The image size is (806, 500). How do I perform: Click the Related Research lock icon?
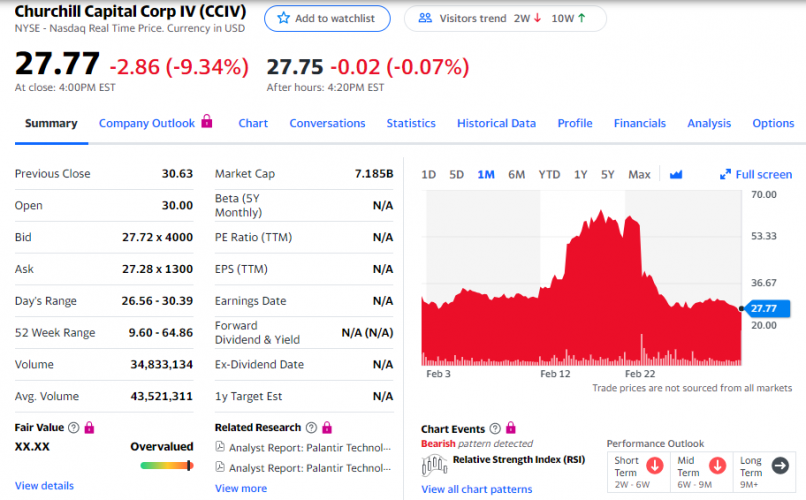(327, 427)
